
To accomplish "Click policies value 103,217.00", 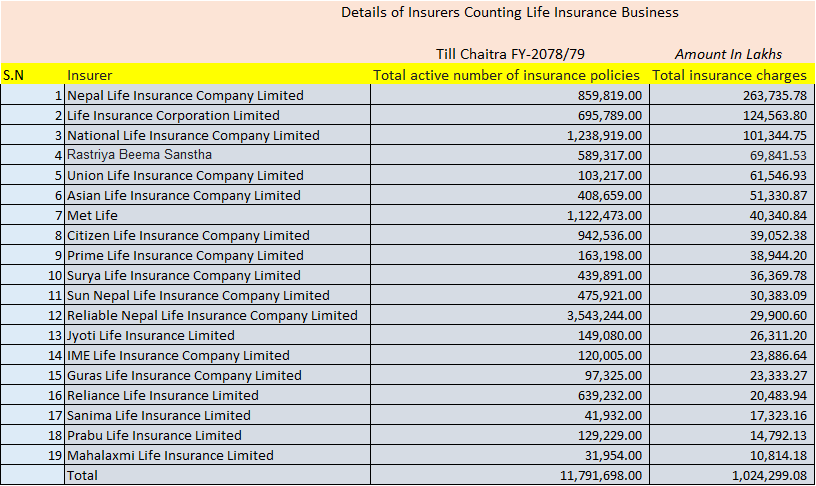I will click(x=610, y=176).
